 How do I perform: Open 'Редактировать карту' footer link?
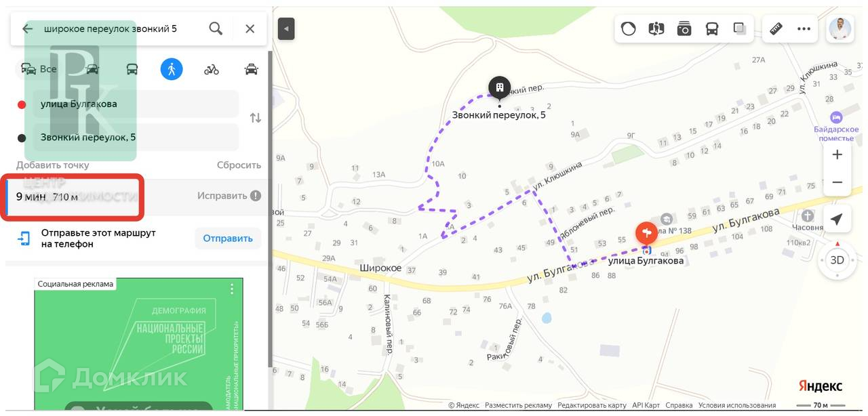592,405
